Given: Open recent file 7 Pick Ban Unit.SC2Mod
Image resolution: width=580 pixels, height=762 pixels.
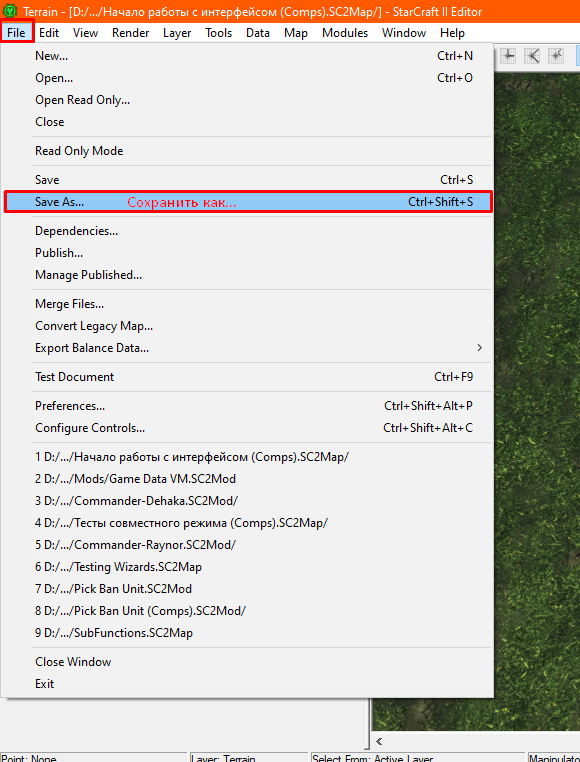Looking at the screenshot, I should (248, 589).
